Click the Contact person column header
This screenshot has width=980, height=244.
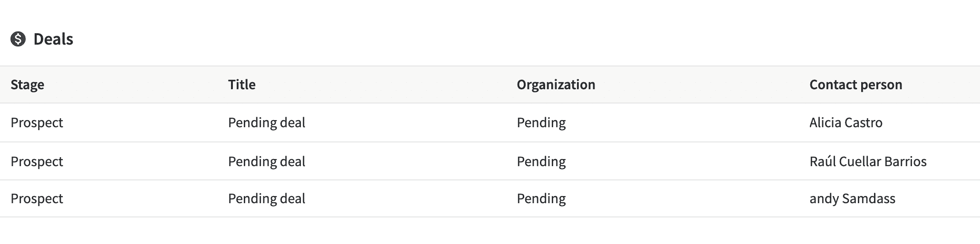(x=856, y=84)
